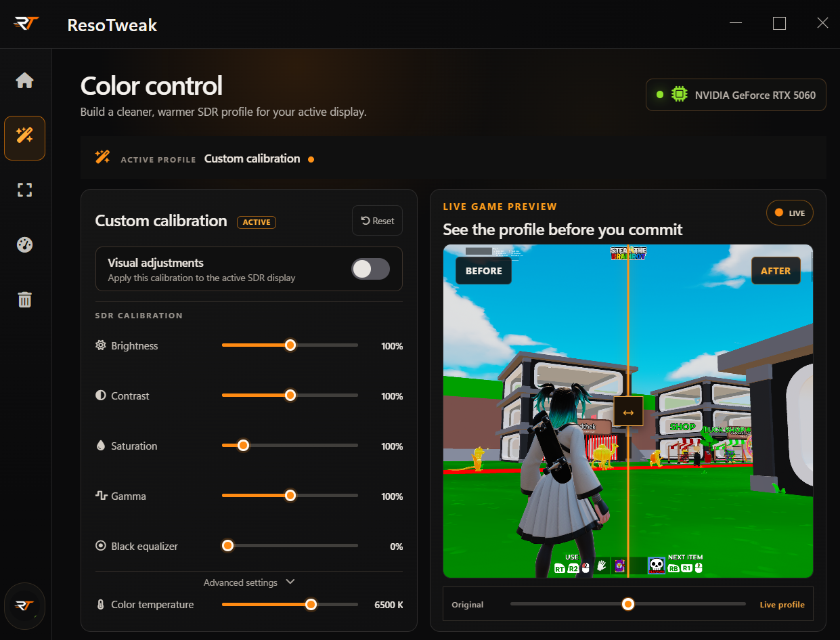
Task: Adjust the Brightness slider handle
Action: pyautogui.click(x=290, y=345)
